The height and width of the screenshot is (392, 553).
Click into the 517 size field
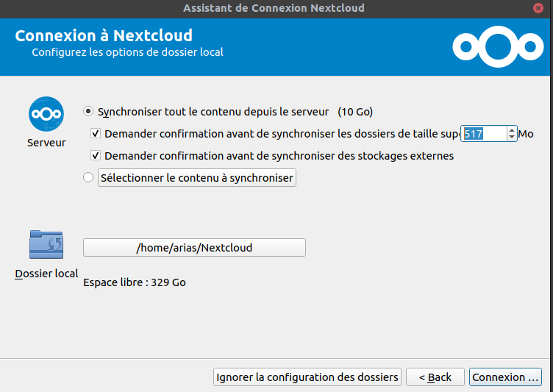click(x=482, y=134)
